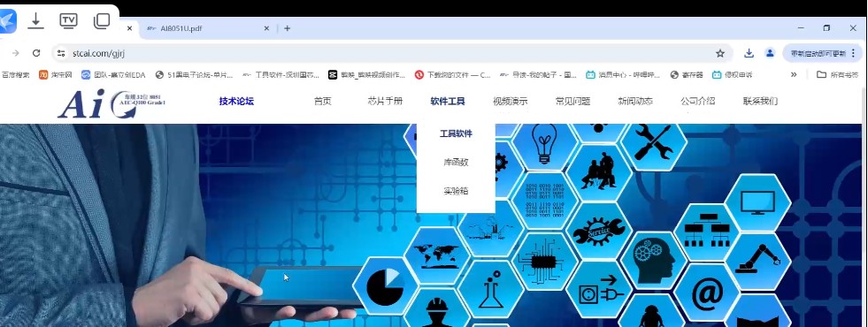Select 库函数 in the dropdown
The width and height of the screenshot is (868, 327).
point(457,162)
